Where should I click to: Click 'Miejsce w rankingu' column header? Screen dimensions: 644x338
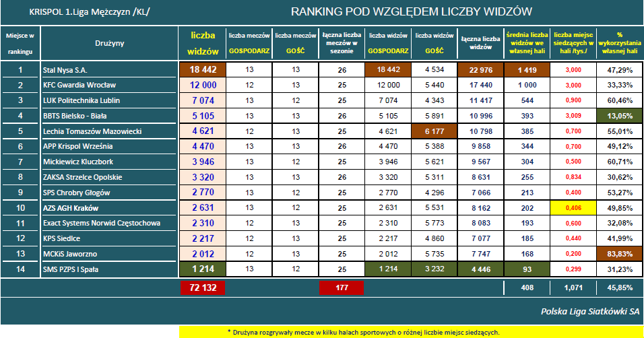[20, 43]
